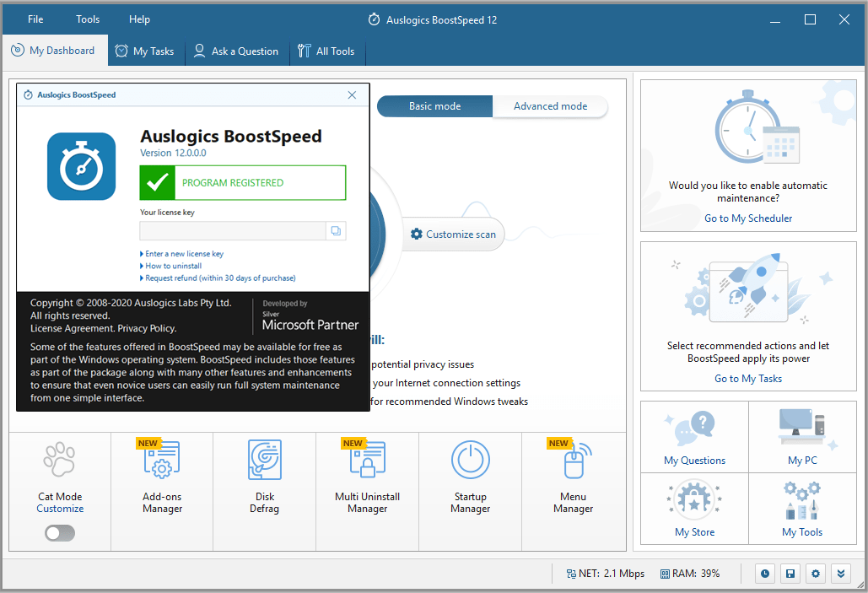Click Go to My Scheduler link

click(x=748, y=218)
